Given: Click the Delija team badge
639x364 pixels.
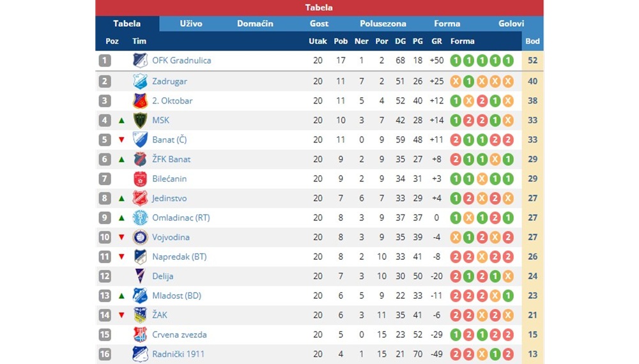Looking at the screenshot, I should (140, 276).
